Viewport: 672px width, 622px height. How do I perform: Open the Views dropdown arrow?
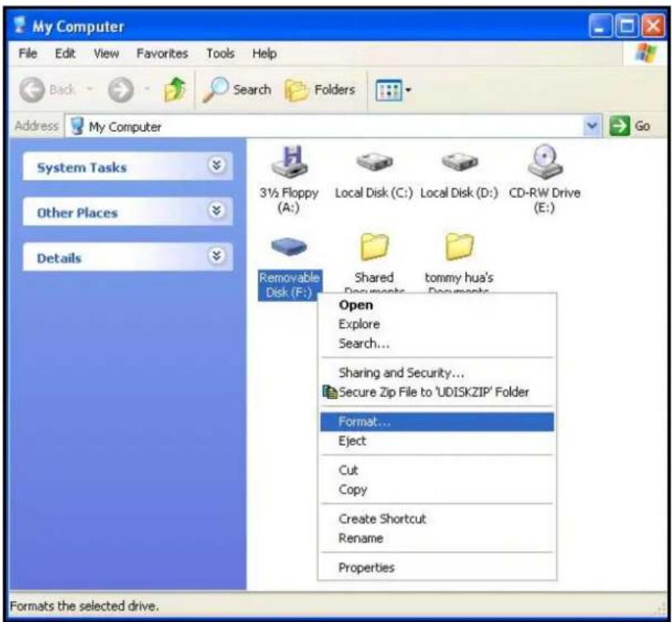point(408,89)
